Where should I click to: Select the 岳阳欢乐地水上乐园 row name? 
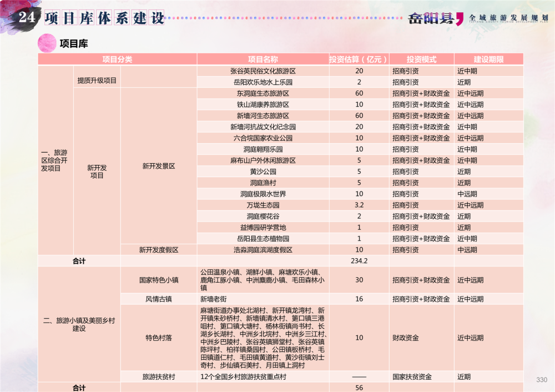[x=263, y=82]
